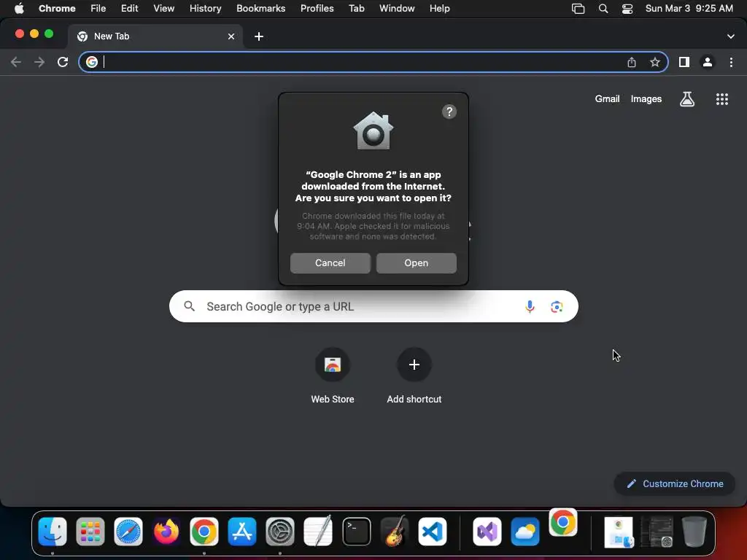The height and width of the screenshot is (560, 747).
Task: Click the Google icon in address bar
Action: tap(92, 62)
